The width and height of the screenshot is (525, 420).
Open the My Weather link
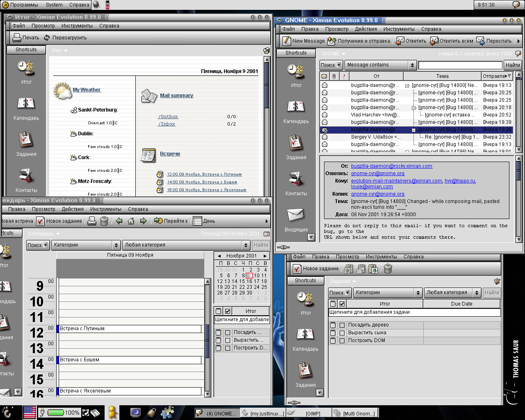tap(87, 90)
